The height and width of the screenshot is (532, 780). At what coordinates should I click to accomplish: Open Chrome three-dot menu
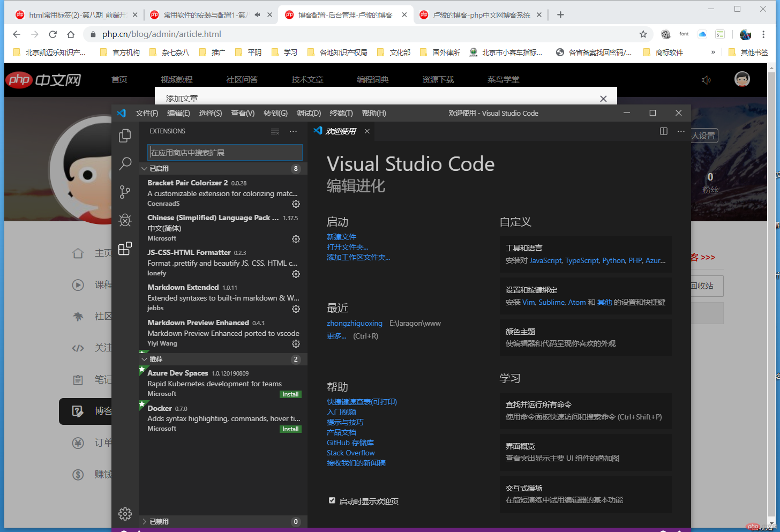763,34
